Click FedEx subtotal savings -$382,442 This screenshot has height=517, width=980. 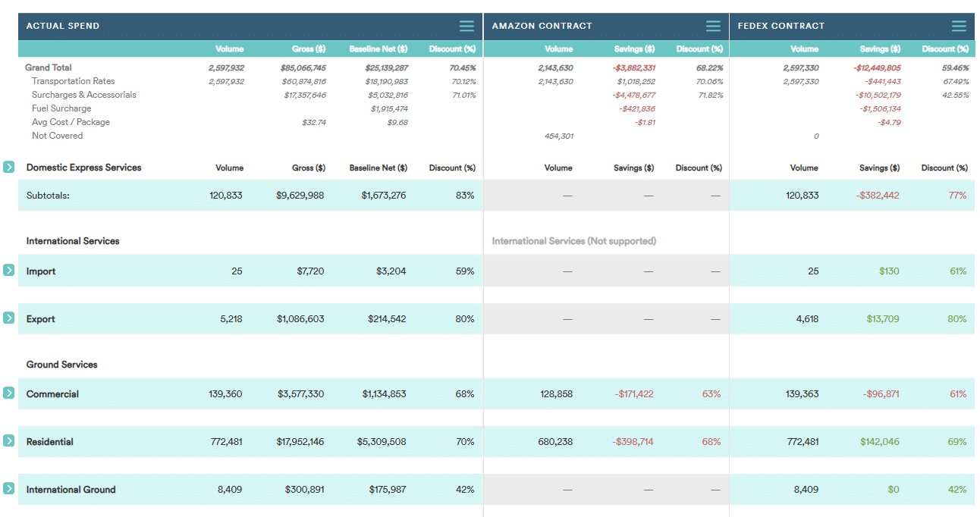tap(878, 196)
